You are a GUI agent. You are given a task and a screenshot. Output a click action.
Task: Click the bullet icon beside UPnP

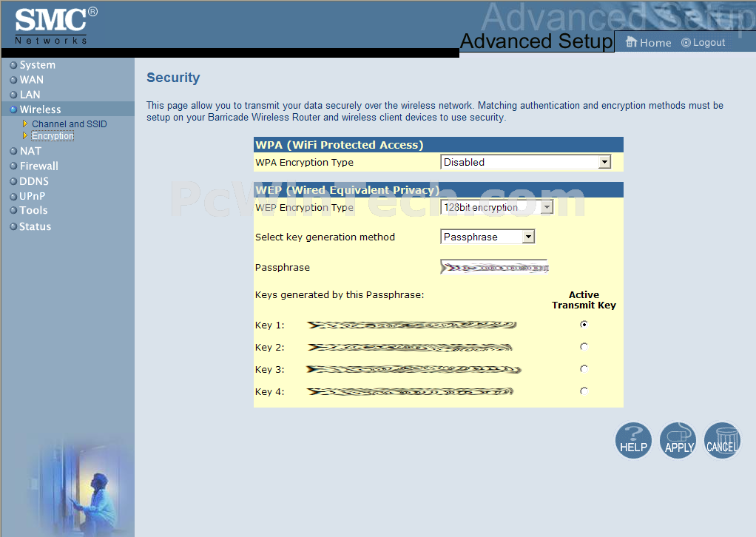pos(13,197)
